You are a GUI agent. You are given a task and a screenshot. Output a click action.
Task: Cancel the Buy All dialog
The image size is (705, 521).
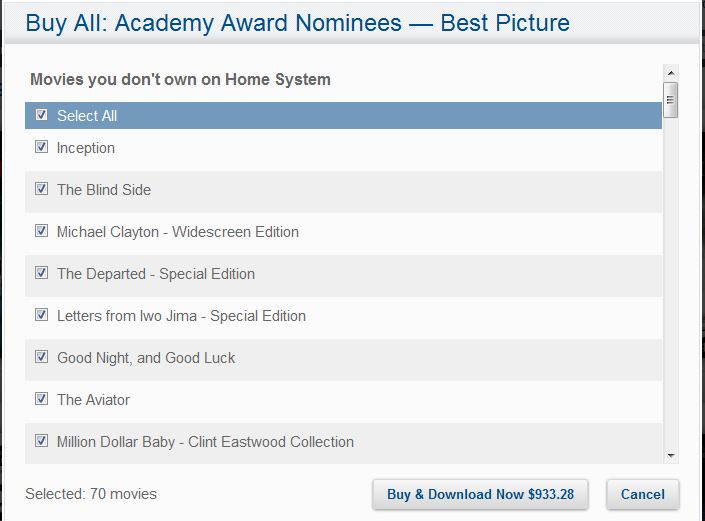pos(643,494)
